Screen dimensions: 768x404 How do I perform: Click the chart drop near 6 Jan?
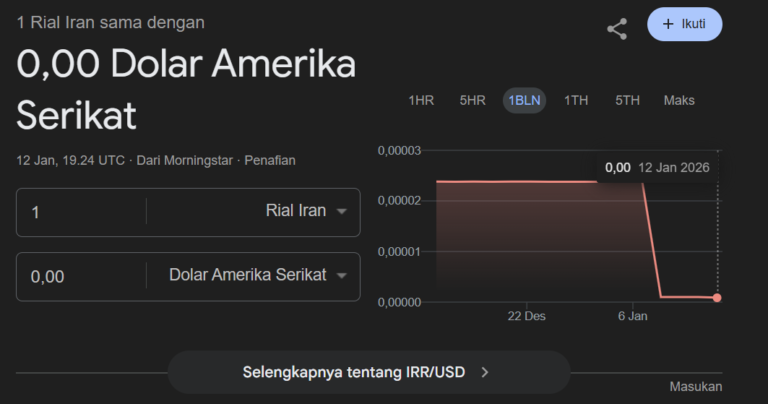(x=651, y=240)
